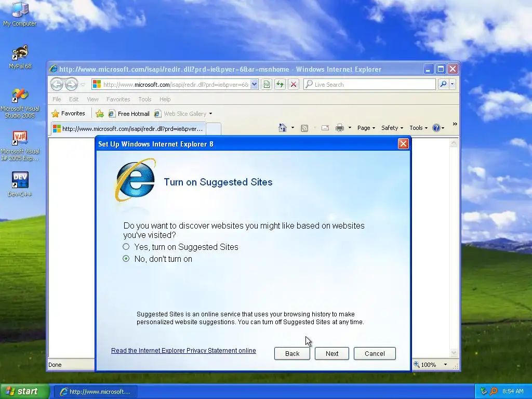Open the Home button dropdown arrow
532x399 pixels.
pyautogui.click(x=292, y=128)
